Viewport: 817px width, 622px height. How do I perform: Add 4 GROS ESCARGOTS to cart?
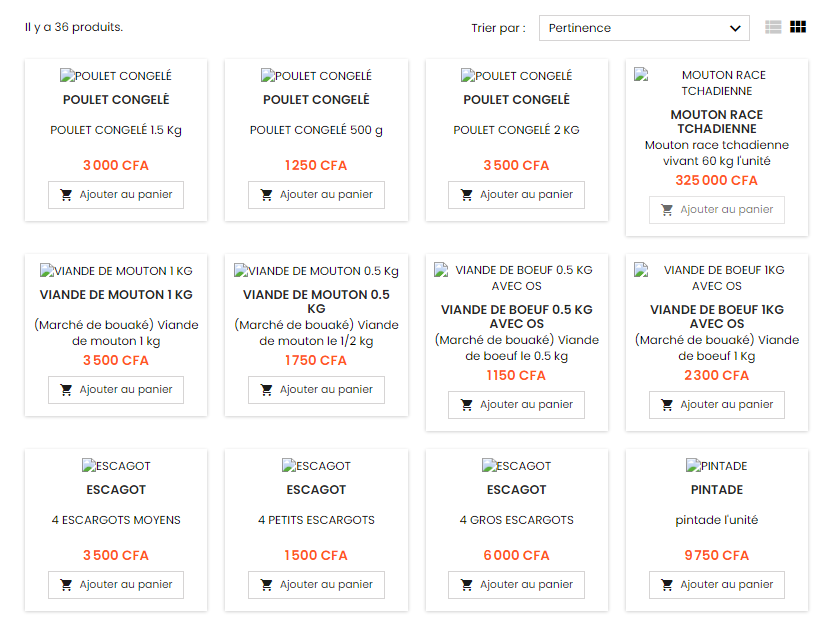516,585
